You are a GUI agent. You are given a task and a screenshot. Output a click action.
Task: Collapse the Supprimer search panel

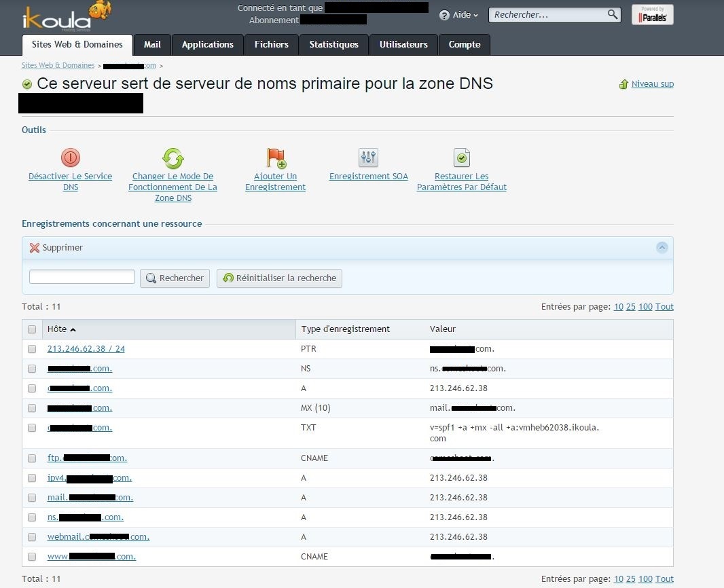662,248
